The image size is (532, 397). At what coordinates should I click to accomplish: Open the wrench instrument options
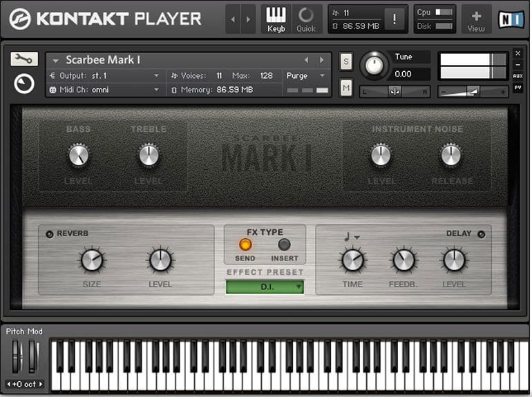point(24,59)
